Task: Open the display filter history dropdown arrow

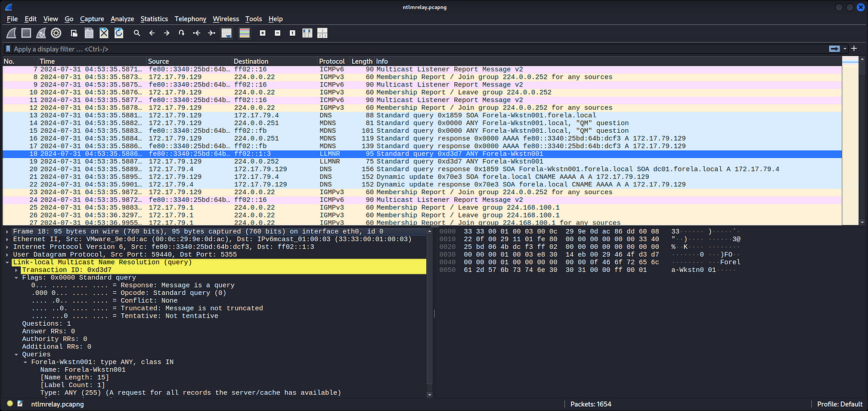Action: point(846,49)
